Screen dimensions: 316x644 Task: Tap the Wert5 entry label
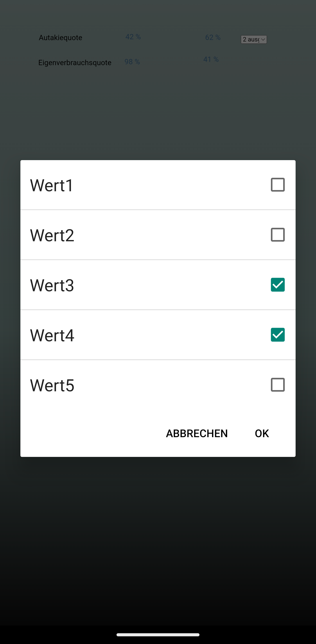52,385
